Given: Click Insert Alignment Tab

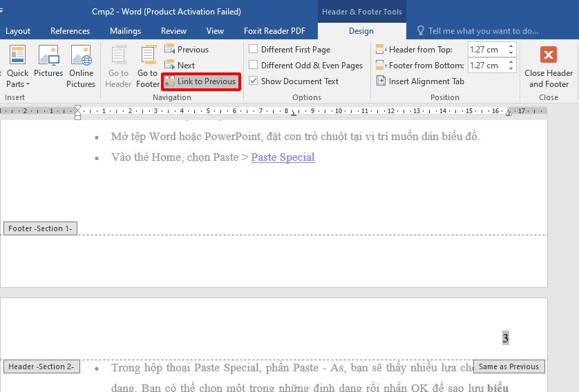Looking at the screenshot, I should pos(420,81).
